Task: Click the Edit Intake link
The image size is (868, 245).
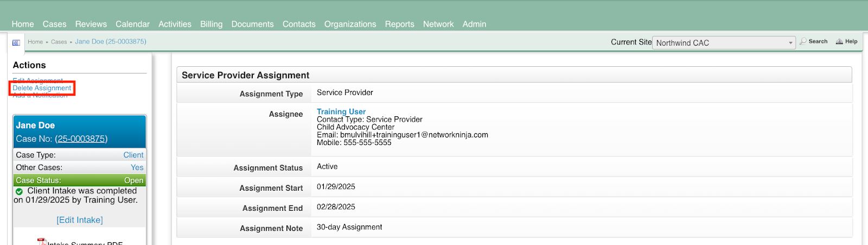Action: [80, 220]
